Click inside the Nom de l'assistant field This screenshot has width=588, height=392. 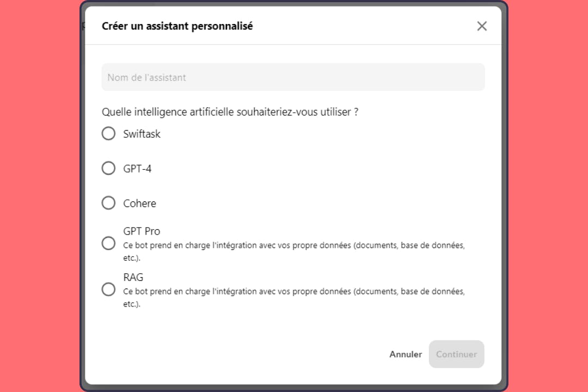point(293,77)
